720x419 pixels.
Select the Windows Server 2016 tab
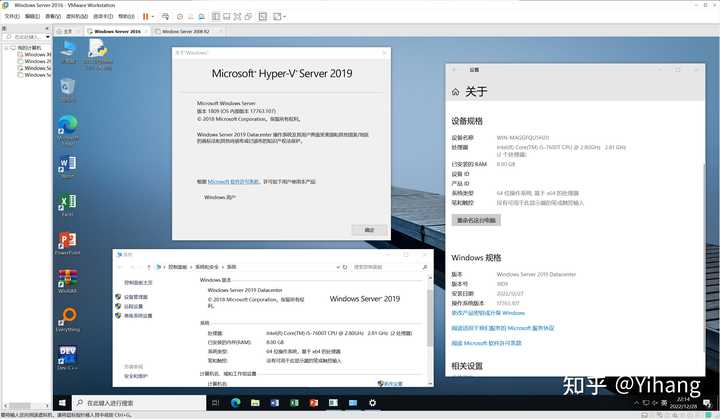coord(118,31)
